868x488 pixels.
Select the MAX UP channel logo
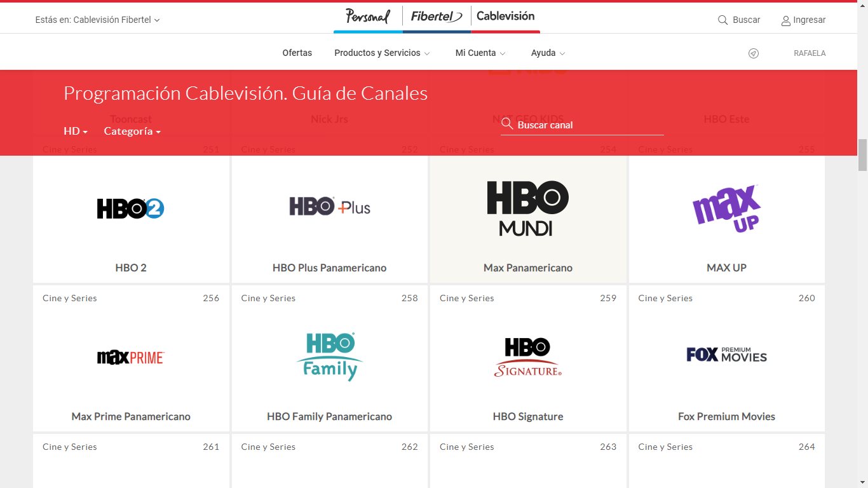(x=726, y=208)
